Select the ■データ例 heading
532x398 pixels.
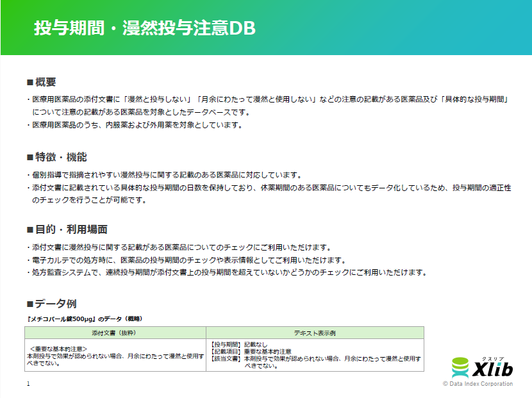[51, 303]
